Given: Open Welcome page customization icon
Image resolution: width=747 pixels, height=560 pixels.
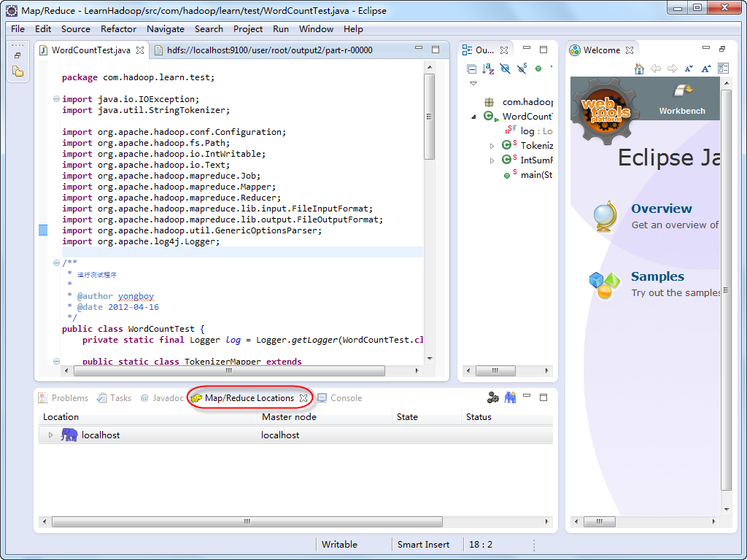Looking at the screenshot, I should coord(724,68).
